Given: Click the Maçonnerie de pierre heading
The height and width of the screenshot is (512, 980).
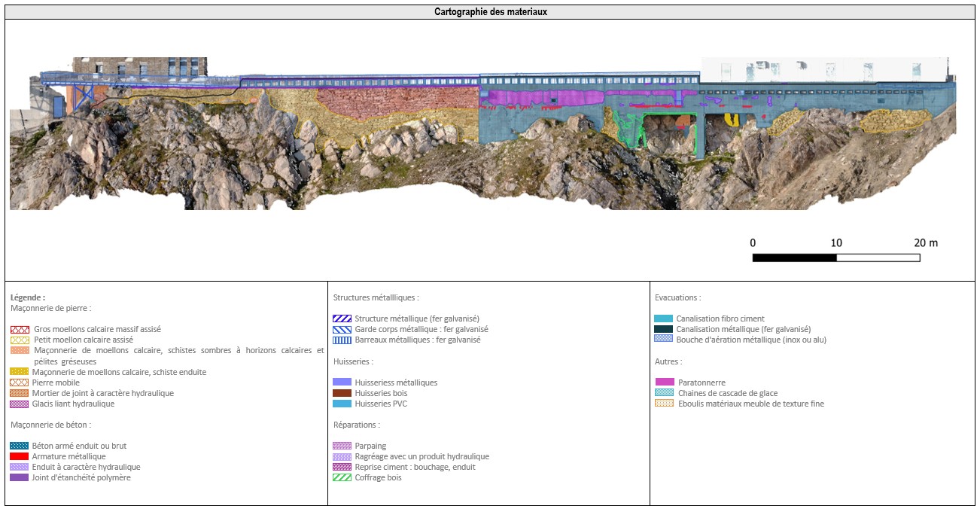Looking at the screenshot, I should 51,308.
